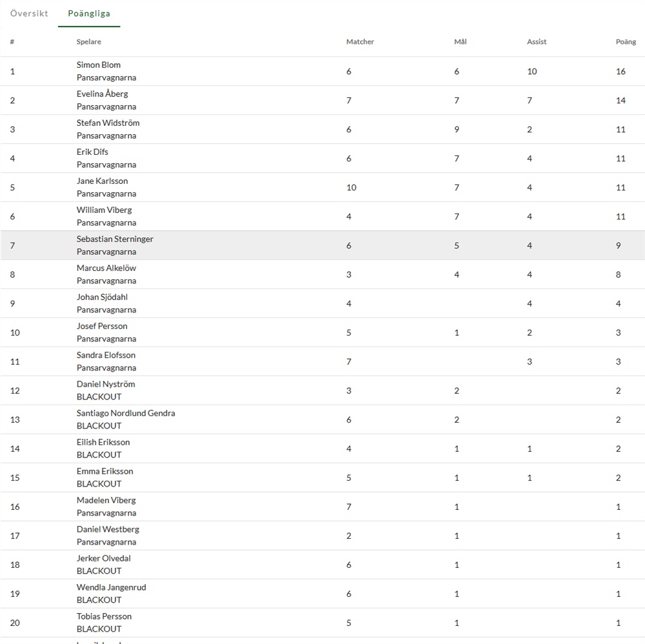Viewport: 645px width, 644px height.
Task: Open Pansarvagnarna team under Sandra Elofsson
Action: pyautogui.click(x=106, y=368)
